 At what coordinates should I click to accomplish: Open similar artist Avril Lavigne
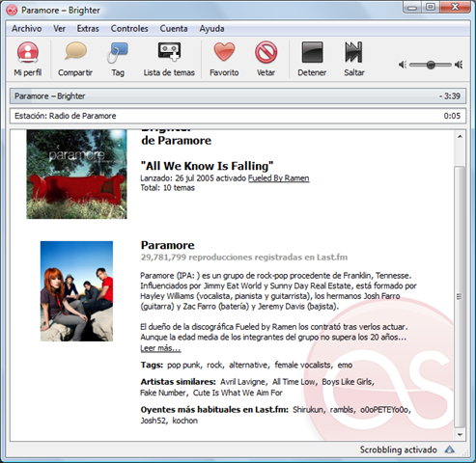243,382
